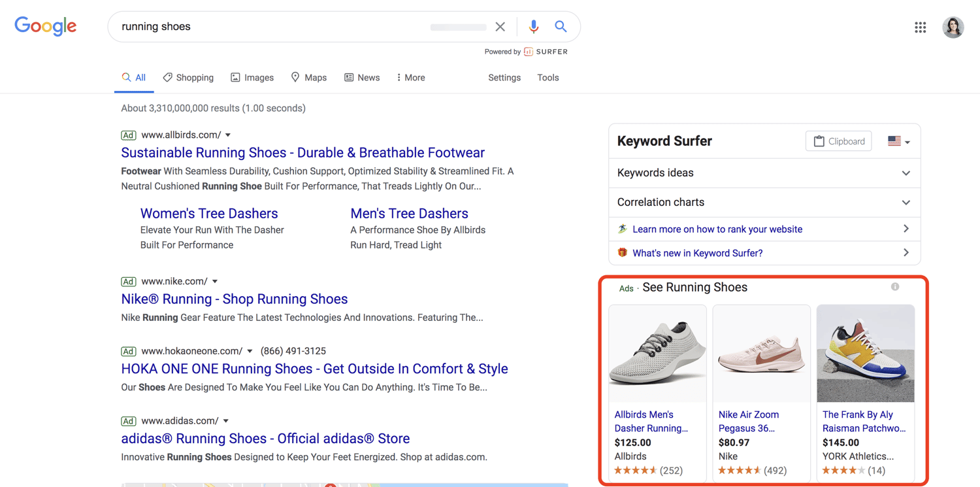
Task: Open the country flag dropdown in Keyword Surfer
Action: pos(898,141)
